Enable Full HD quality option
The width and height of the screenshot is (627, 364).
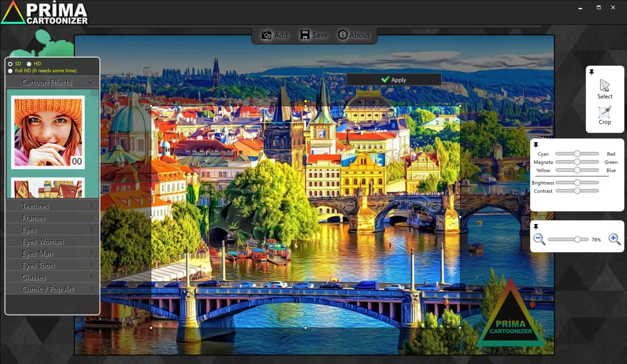[10, 71]
